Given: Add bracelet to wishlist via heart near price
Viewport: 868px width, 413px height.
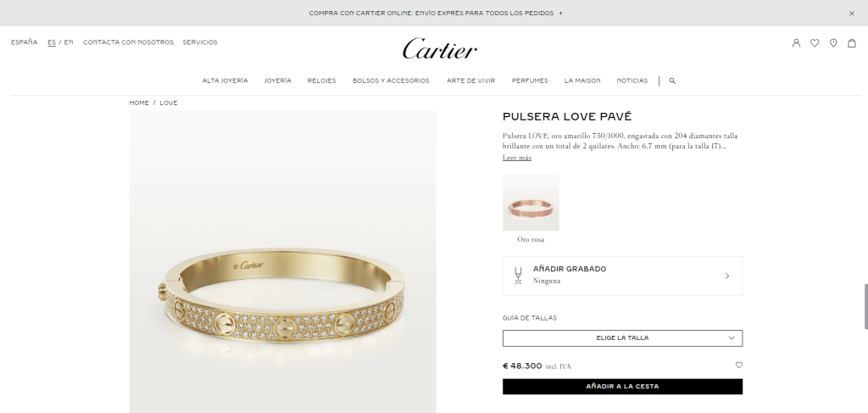Looking at the screenshot, I should tap(738, 365).
